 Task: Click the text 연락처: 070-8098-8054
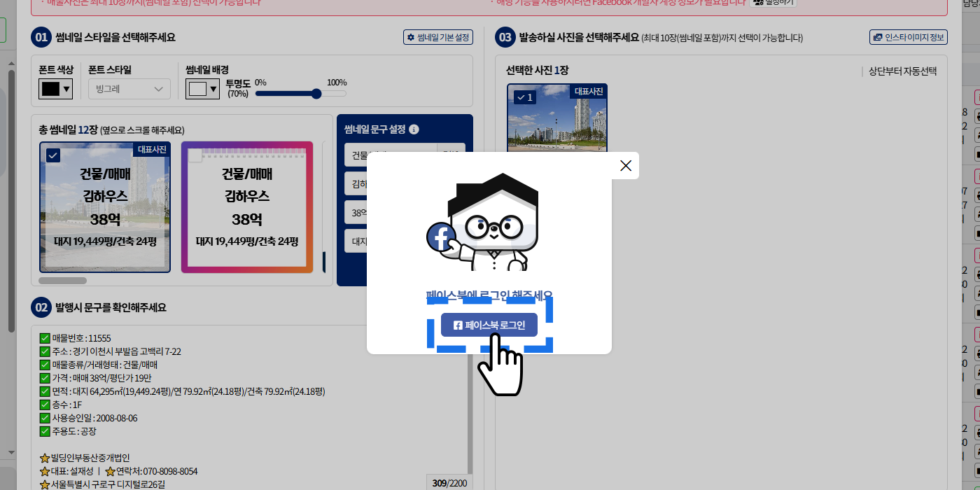pyautogui.click(x=157, y=471)
